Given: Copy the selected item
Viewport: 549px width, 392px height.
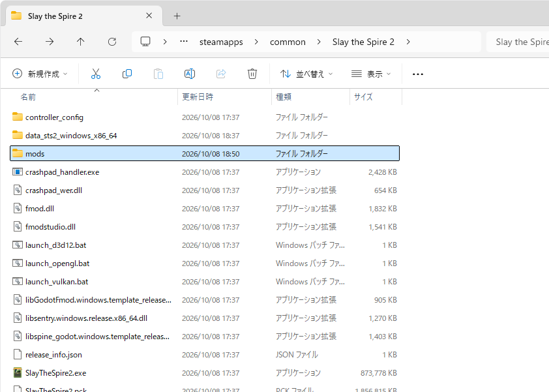Looking at the screenshot, I should coord(126,74).
